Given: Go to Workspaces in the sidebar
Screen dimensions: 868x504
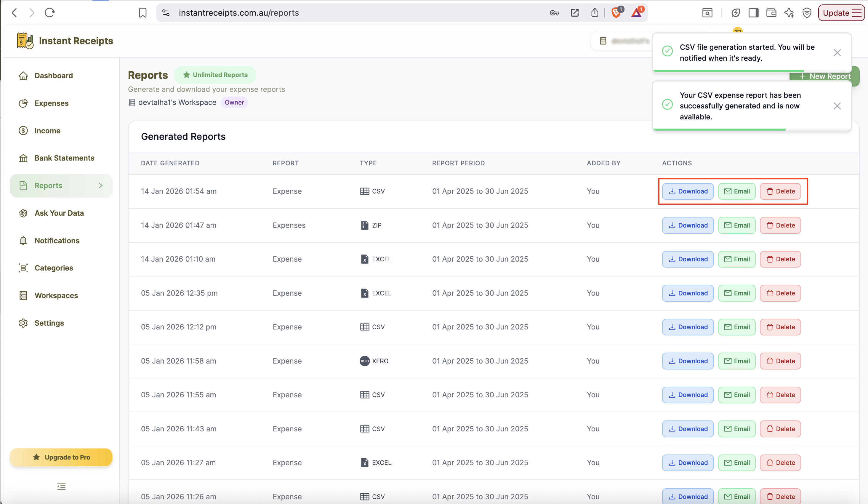Looking at the screenshot, I should [61, 295].
